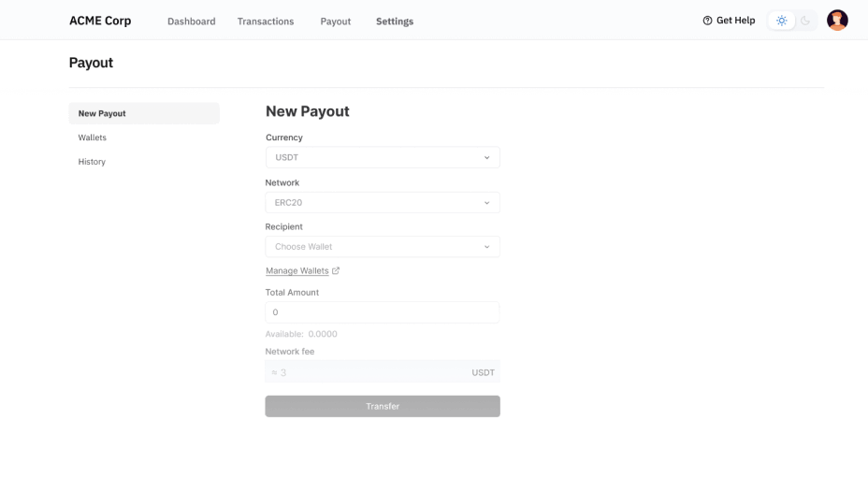Follow the Manage Wallets link
Image resolution: width=868 pixels, height=478 pixels.
(297, 271)
